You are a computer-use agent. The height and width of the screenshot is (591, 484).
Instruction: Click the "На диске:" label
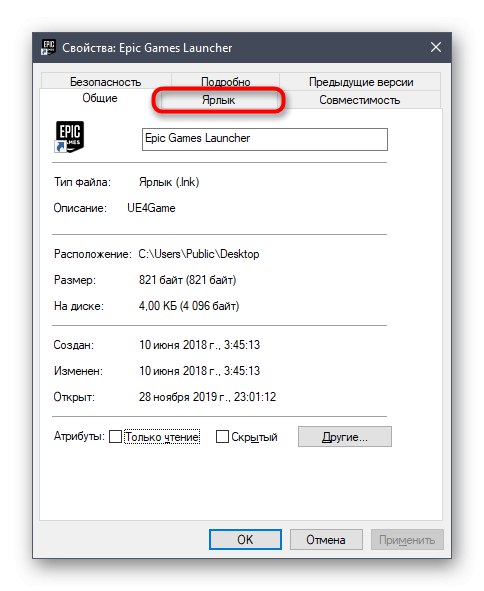click(x=78, y=306)
